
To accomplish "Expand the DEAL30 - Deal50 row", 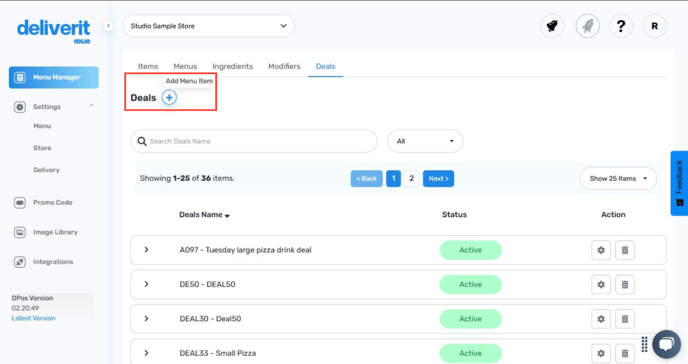I will pyautogui.click(x=147, y=319).
